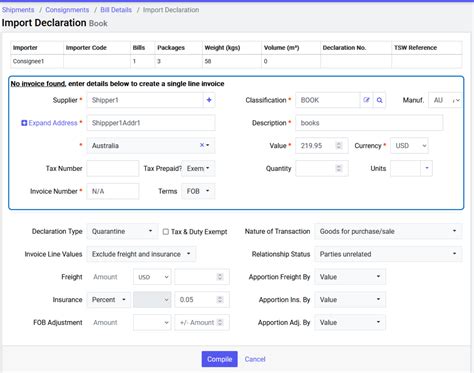
Task: Click the Compile button
Action: point(219,359)
